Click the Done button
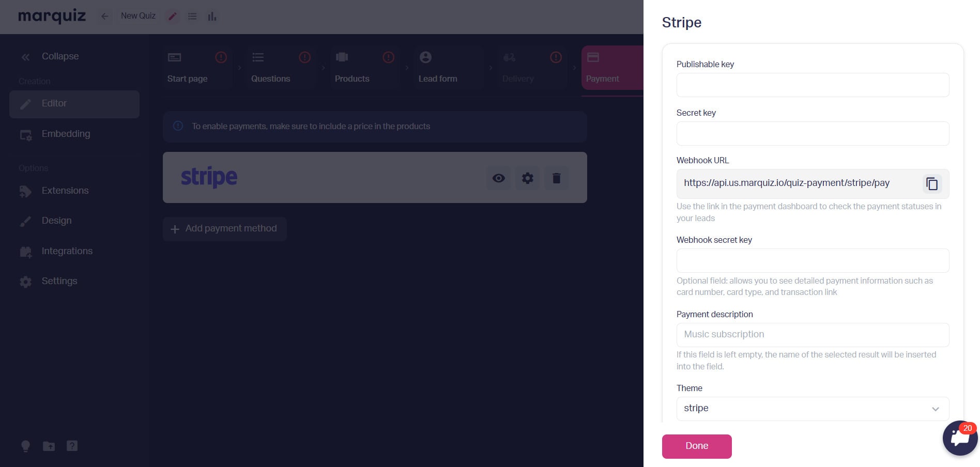This screenshot has width=980, height=467. (697, 446)
